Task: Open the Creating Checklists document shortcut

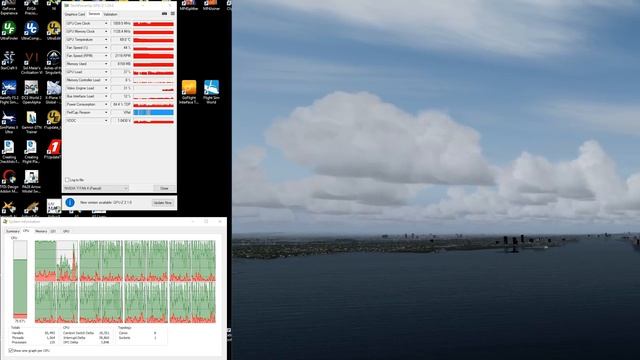Action: [9, 151]
